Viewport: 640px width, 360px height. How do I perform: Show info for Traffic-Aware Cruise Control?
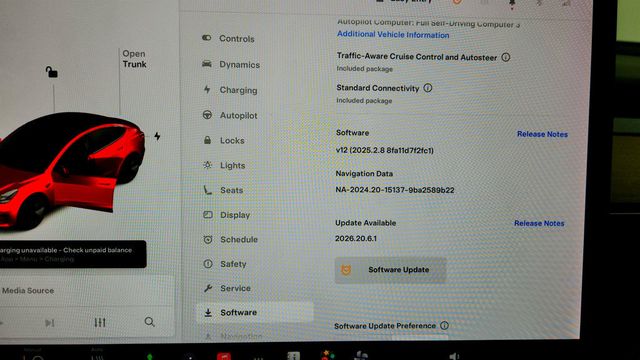point(506,57)
